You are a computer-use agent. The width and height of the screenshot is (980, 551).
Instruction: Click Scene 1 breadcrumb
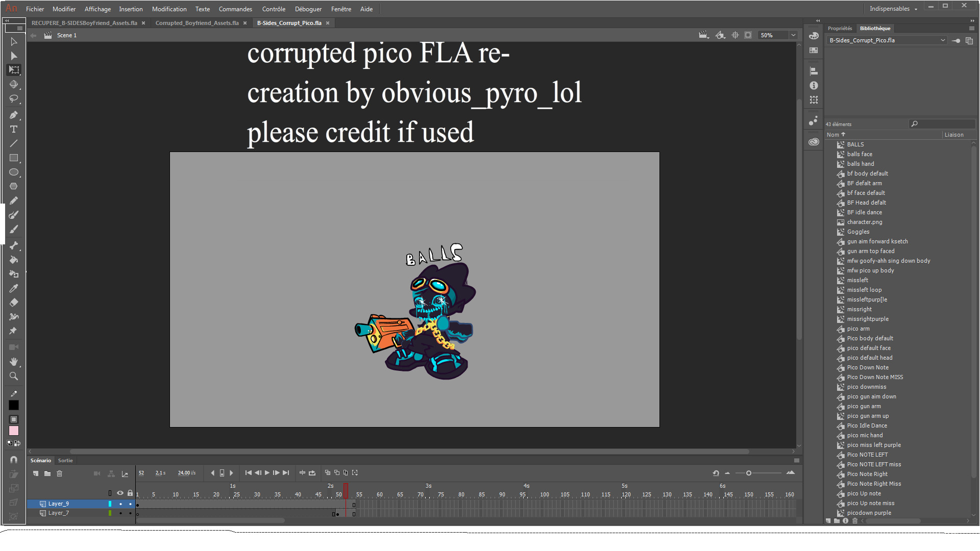pyautogui.click(x=66, y=35)
